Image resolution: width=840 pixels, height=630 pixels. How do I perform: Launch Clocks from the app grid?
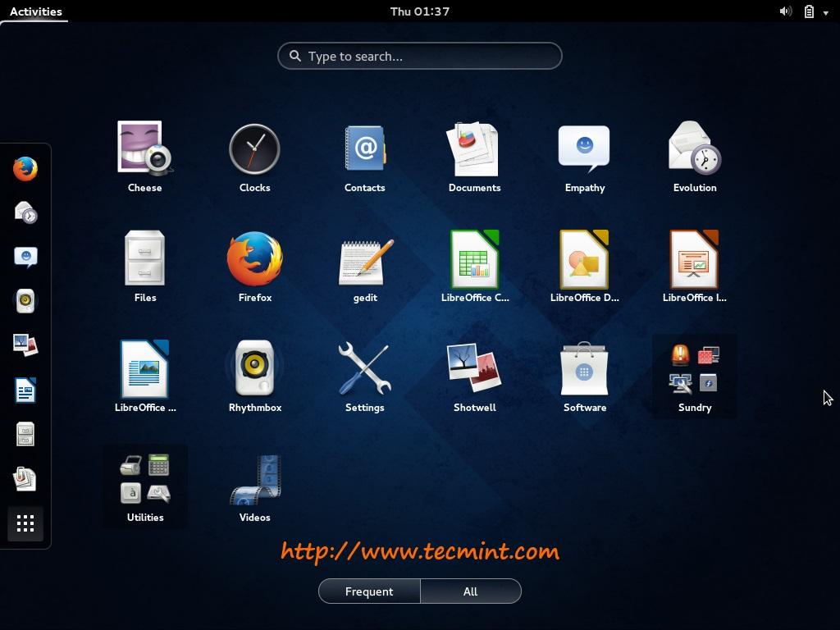254,157
